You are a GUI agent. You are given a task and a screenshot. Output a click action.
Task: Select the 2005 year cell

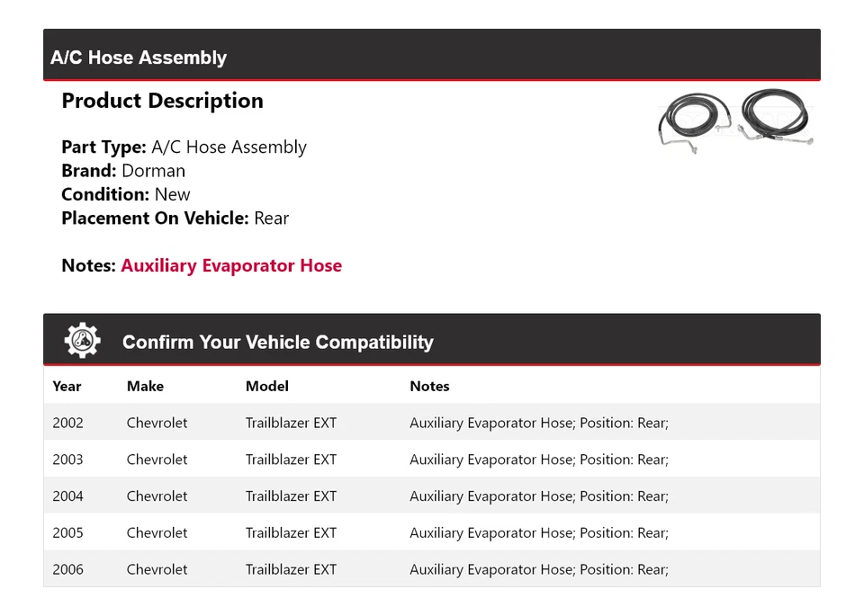tap(67, 532)
